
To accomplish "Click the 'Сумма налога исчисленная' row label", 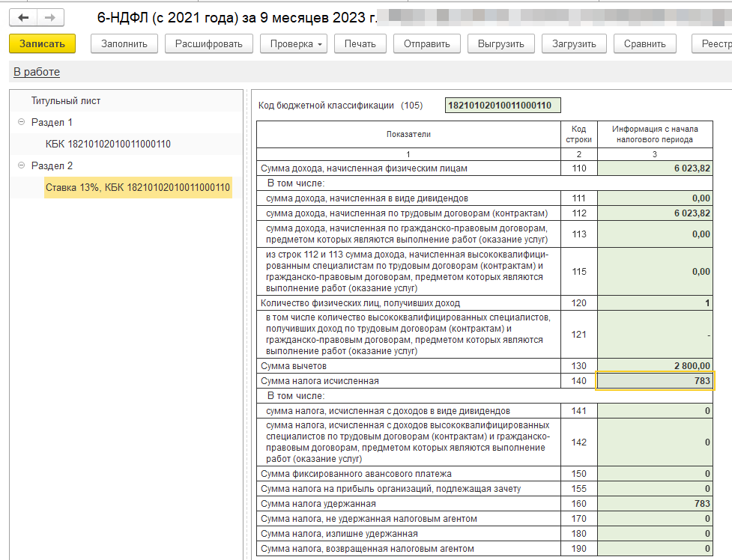I will (319, 381).
